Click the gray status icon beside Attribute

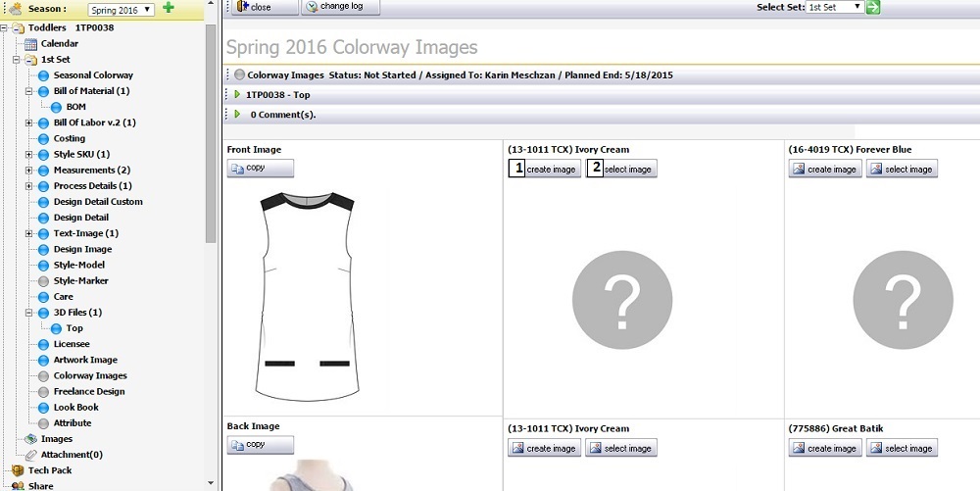click(43, 423)
